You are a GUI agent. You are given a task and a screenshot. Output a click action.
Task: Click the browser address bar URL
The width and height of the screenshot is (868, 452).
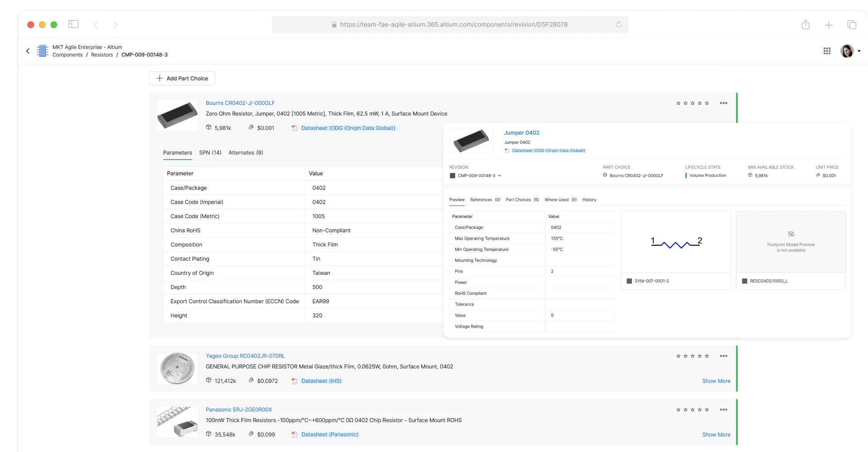453,24
